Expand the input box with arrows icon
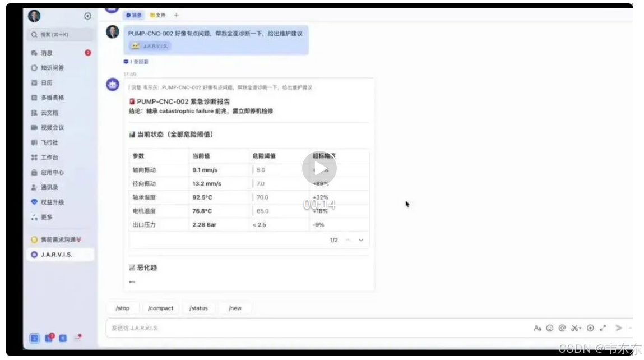Screen dimensions: 644x360 pos(603,328)
